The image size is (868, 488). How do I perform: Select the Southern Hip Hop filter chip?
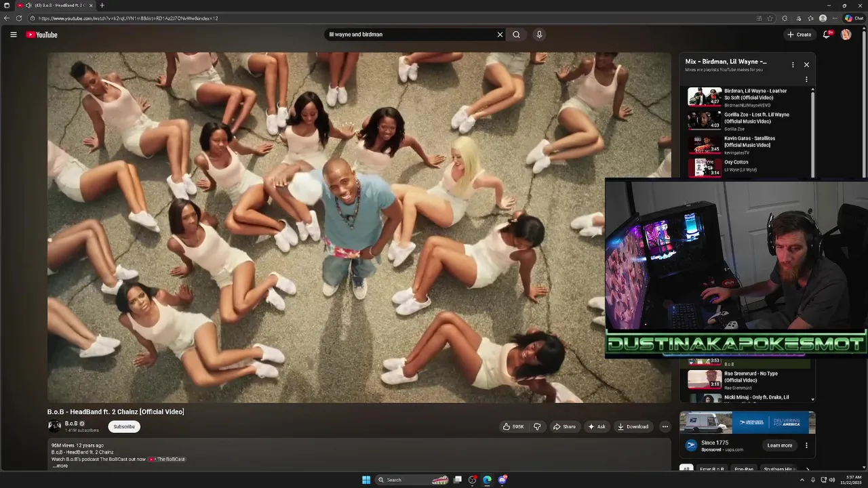click(779, 469)
